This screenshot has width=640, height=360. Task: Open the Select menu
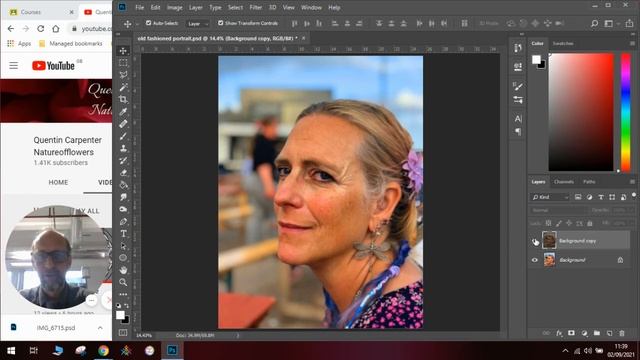click(x=235, y=7)
